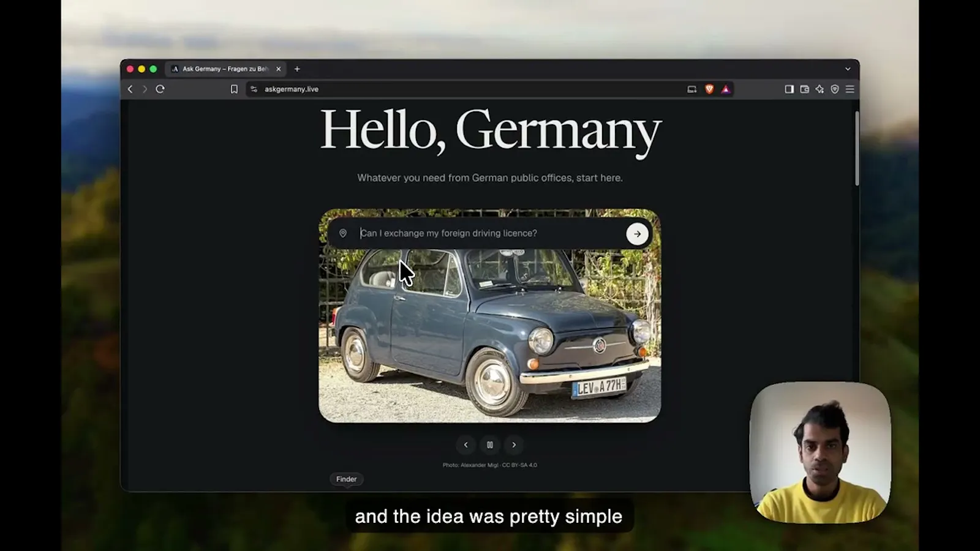Show the next carousel photo

pos(514,445)
